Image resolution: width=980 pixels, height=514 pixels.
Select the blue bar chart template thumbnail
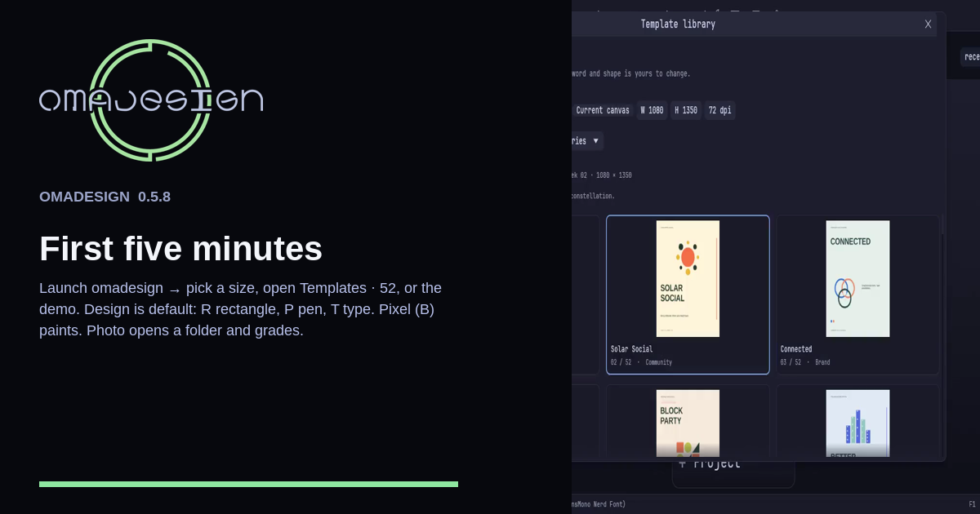coord(857,423)
